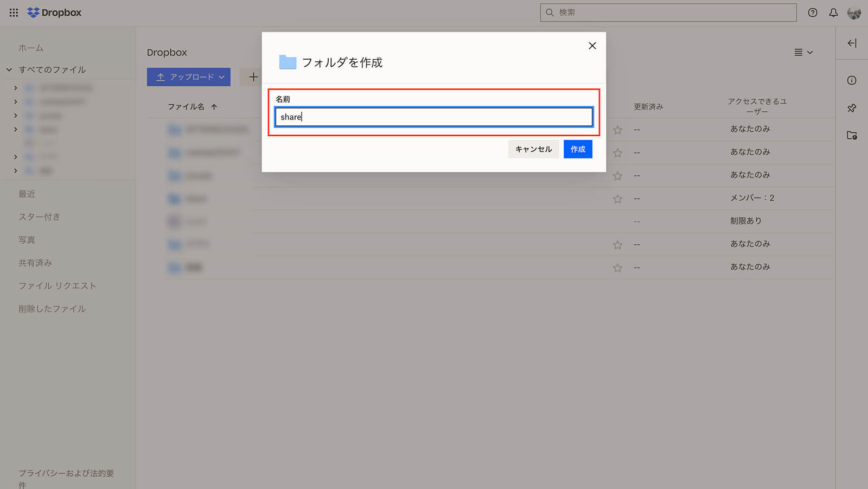Collapse the すべてのファイル tree
868x489 pixels.
(9, 69)
